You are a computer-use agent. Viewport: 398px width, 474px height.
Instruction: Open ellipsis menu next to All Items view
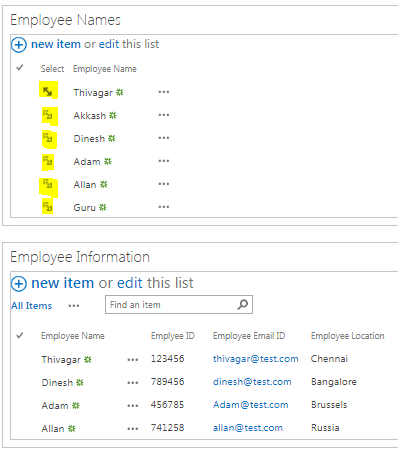coord(74,306)
